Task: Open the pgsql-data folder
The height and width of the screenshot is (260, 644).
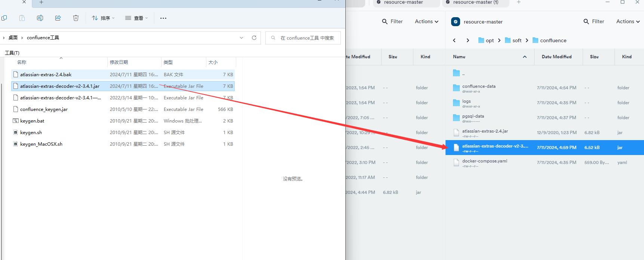Action: (x=545, y=118)
